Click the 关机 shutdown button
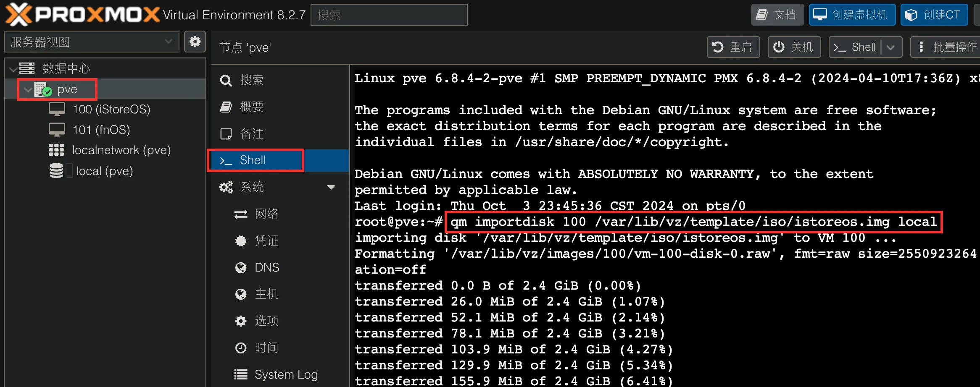980x387 pixels. point(794,47)
